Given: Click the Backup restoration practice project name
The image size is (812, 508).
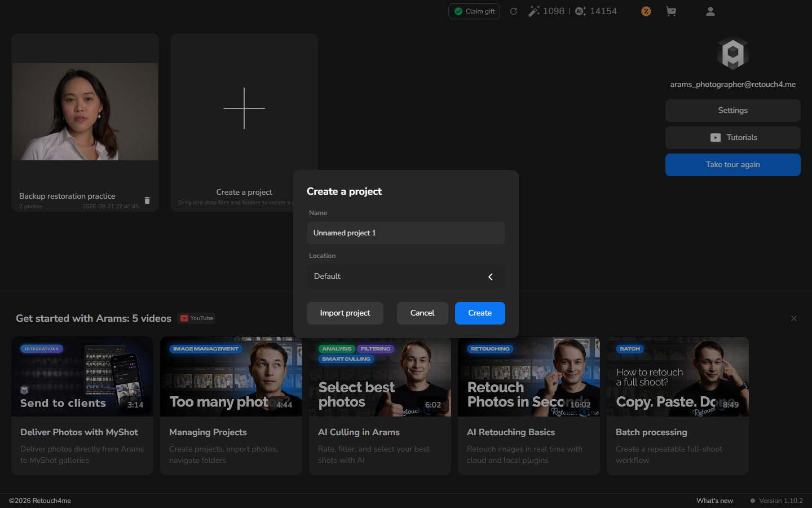Looking at the screenshot, I should click(67, 196).
